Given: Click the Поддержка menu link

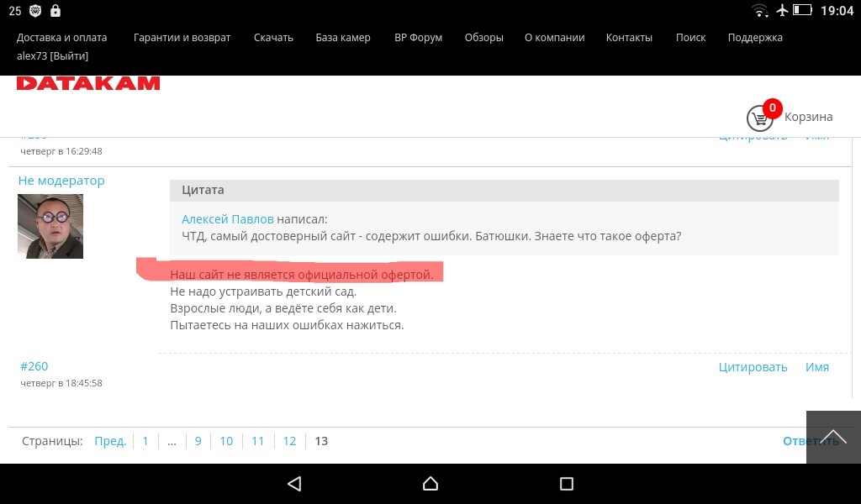Looking at the screenshot, I should pyautogui.click(x=755, y=38).
